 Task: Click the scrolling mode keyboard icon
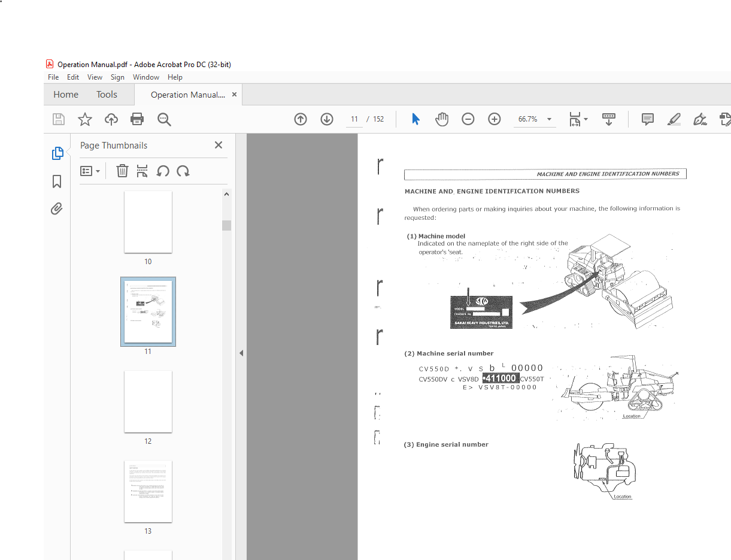click(x=609, y=119)
